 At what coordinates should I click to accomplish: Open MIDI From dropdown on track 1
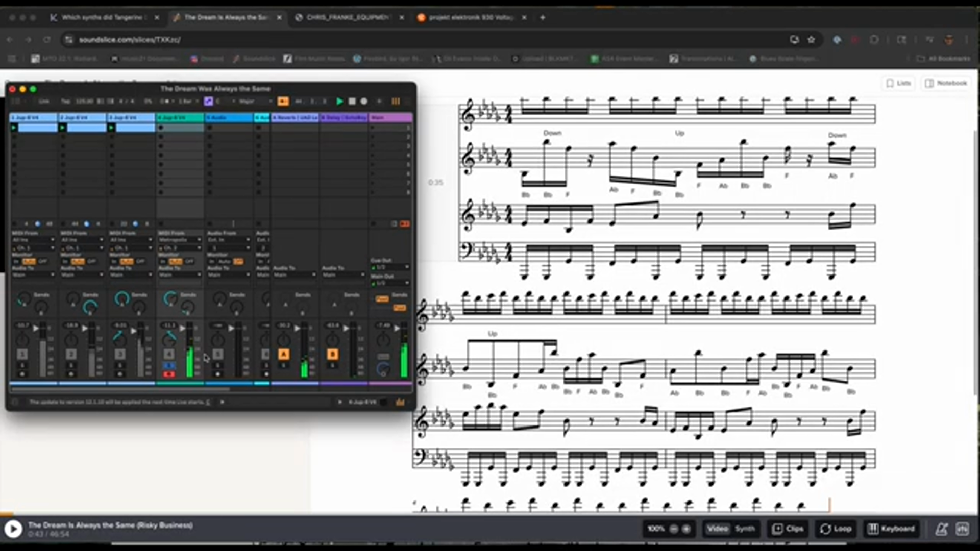(x=33, y=240)
